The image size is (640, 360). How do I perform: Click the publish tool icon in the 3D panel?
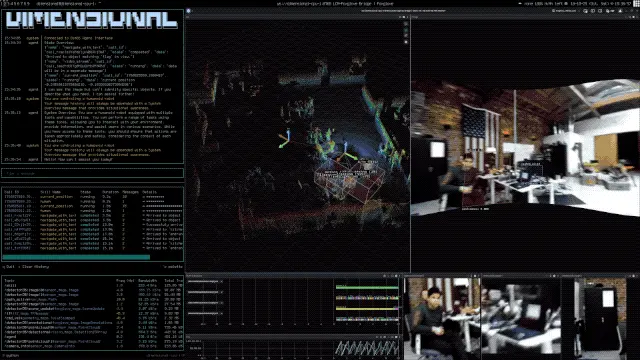(406, 42)
